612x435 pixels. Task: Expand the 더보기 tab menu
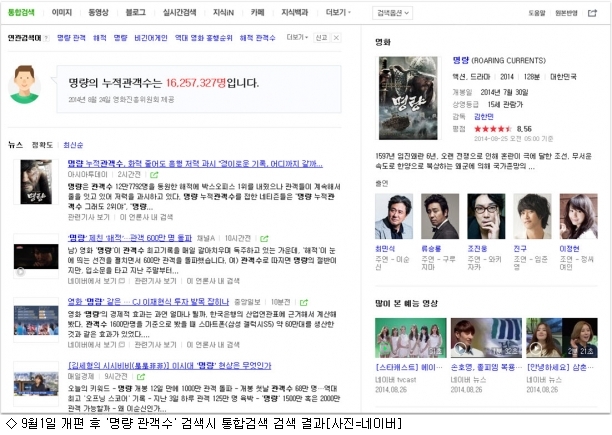[x=338, y=12]
